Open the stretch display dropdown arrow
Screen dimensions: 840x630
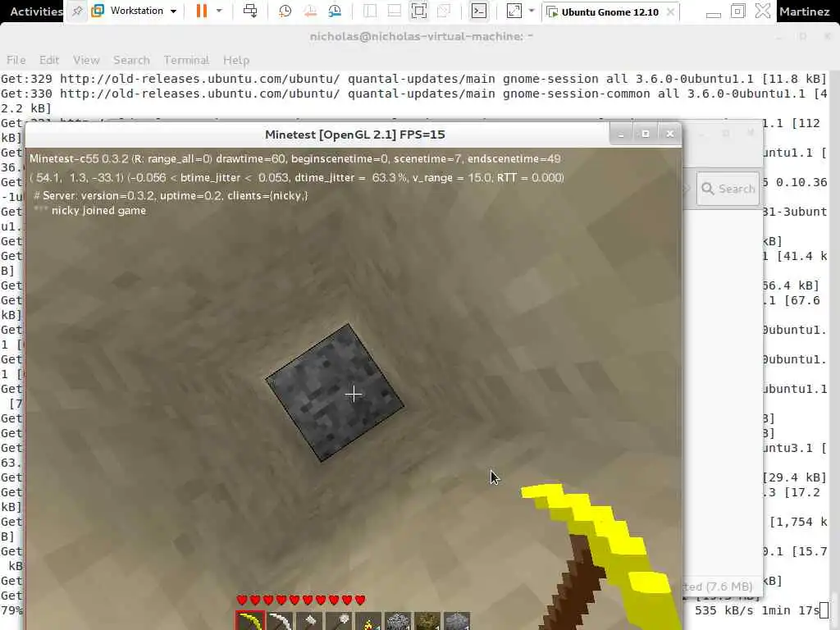[532, 11]
